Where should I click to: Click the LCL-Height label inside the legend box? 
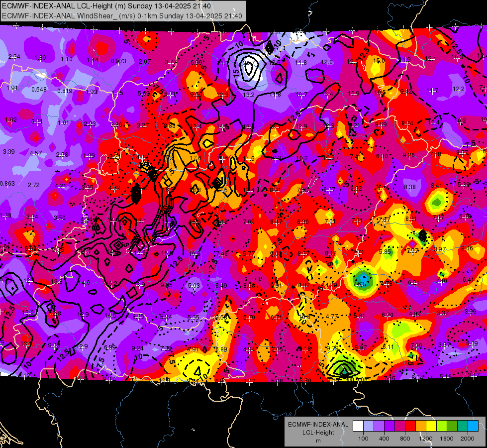[318, 433]
